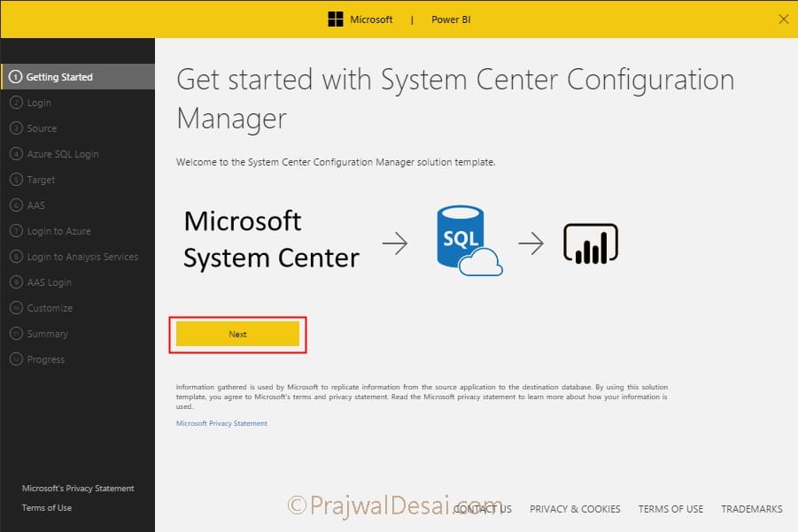Viewport: 798px width, 532px height.
Task: Click the numbered circle beside Target
Action: coord(16,180)
